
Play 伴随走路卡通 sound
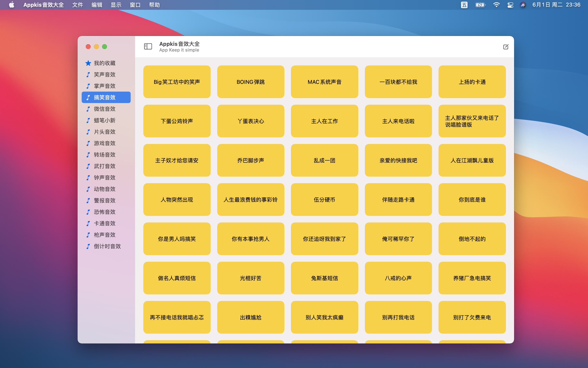tap(398, 200)
